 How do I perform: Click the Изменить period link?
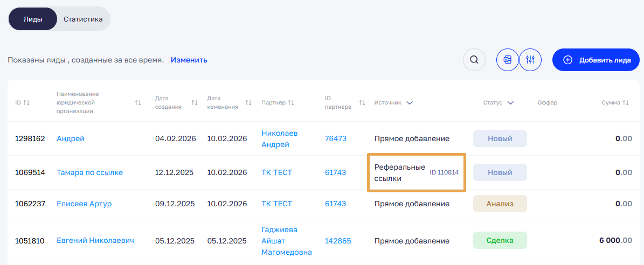(x=189, y=60)
